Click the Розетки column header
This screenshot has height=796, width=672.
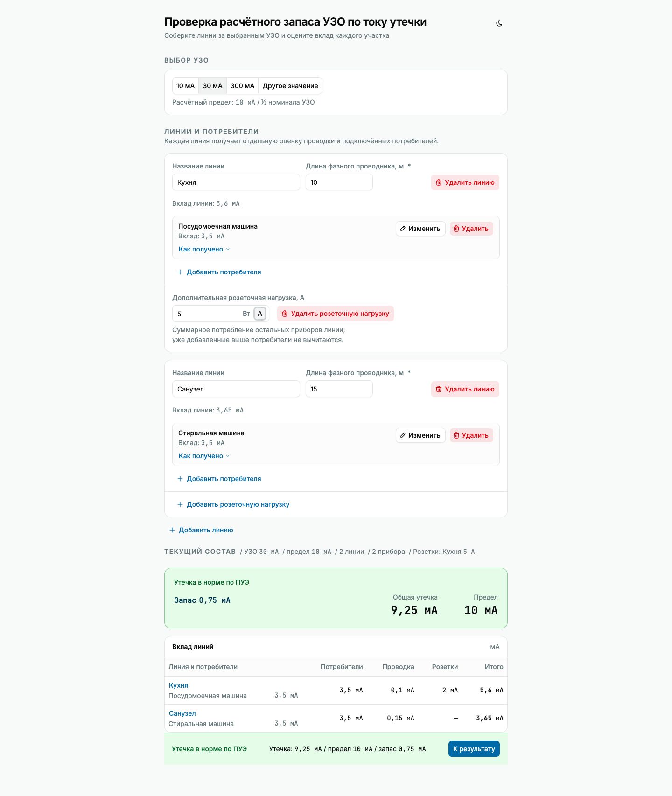[445, 667]
